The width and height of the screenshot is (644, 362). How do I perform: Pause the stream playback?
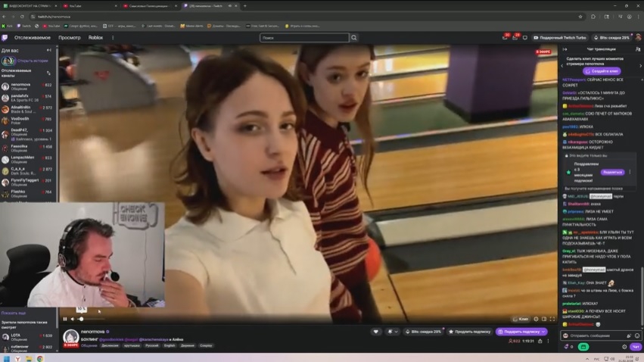[65, 319]
